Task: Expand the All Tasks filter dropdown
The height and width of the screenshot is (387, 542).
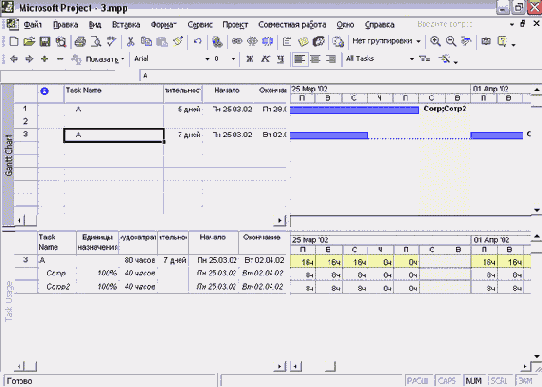Action: (x=411, y=59)
